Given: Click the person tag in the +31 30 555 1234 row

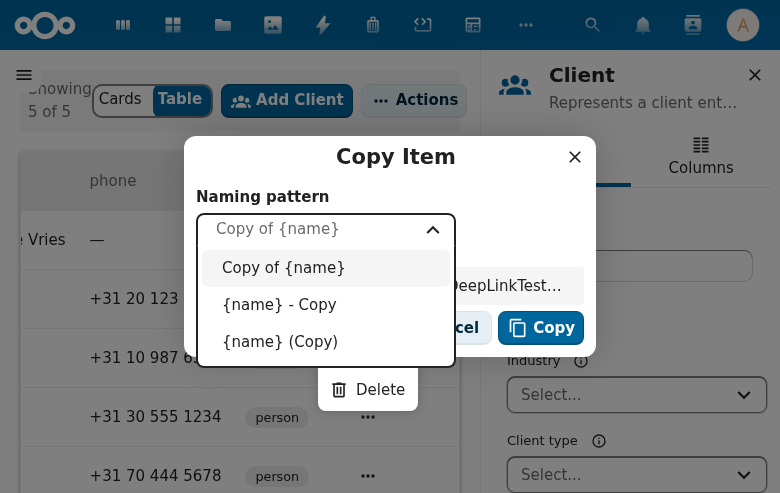Looking at the screenshot, I should point(277,417).
